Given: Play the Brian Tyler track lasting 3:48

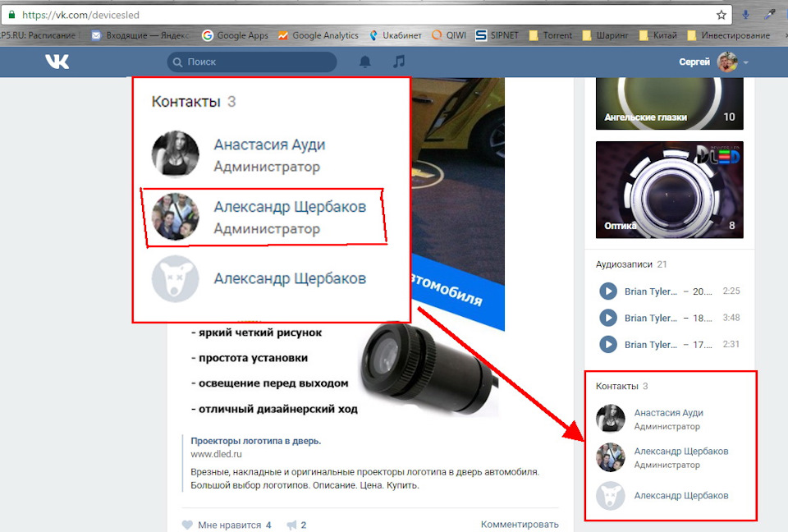Looking at the screenshot, I should pyautogui.click(x=607, y=318).
